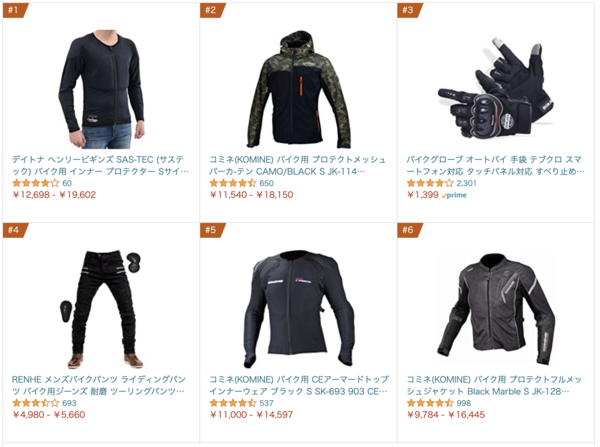Screen dimensions: 600x447
Task: Click the コミネ プロテクトメッシュパーカ title link
Action: [x=297, y=165]
